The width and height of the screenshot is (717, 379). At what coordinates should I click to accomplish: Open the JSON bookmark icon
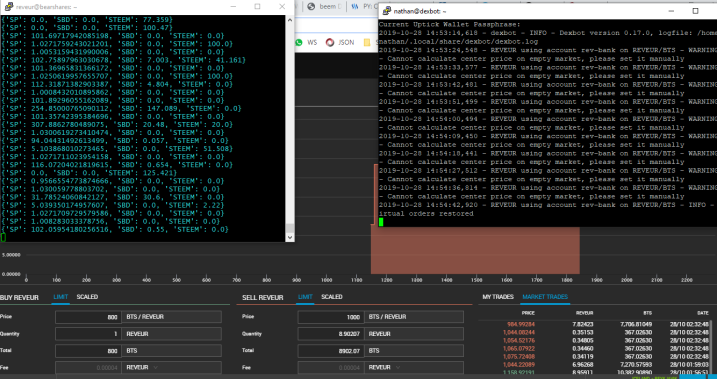[330, 42]
